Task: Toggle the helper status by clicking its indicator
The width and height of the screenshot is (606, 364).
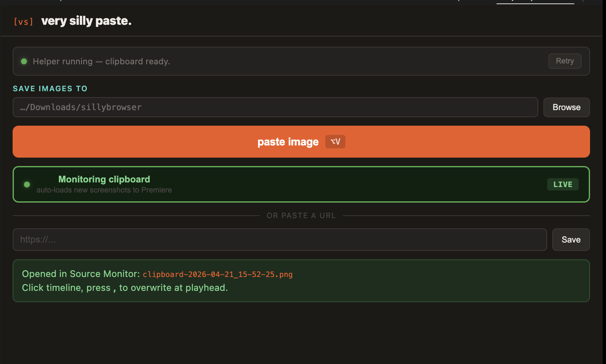Action: tap(24, 61)
